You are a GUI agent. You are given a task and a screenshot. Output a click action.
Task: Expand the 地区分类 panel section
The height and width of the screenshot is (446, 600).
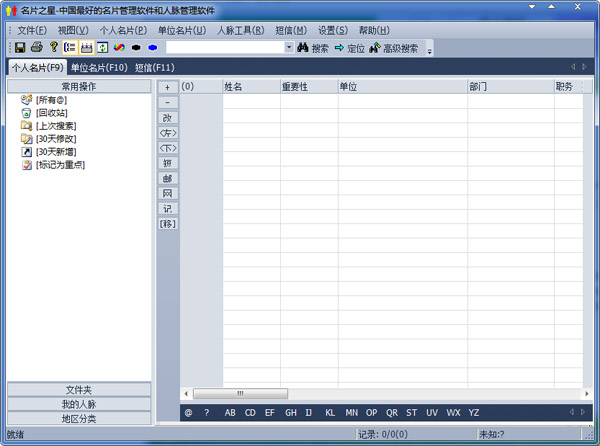point(79,419)
